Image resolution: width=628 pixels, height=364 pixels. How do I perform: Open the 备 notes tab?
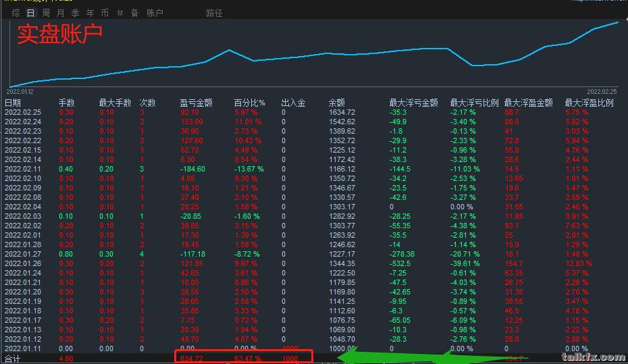[134, 13]
